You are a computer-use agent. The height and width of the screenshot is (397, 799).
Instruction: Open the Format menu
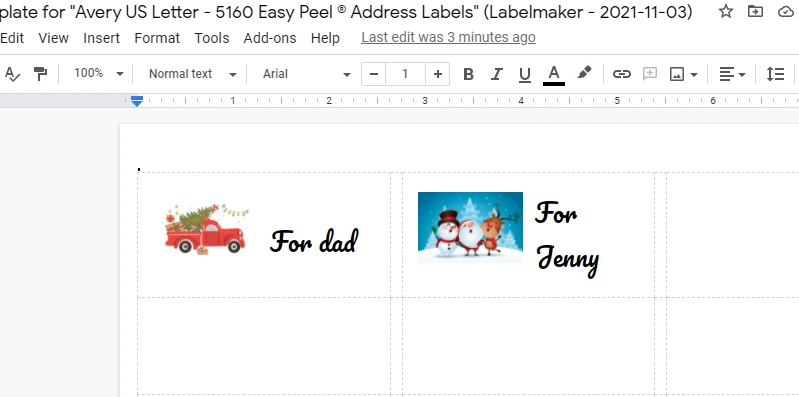(157, 38)
